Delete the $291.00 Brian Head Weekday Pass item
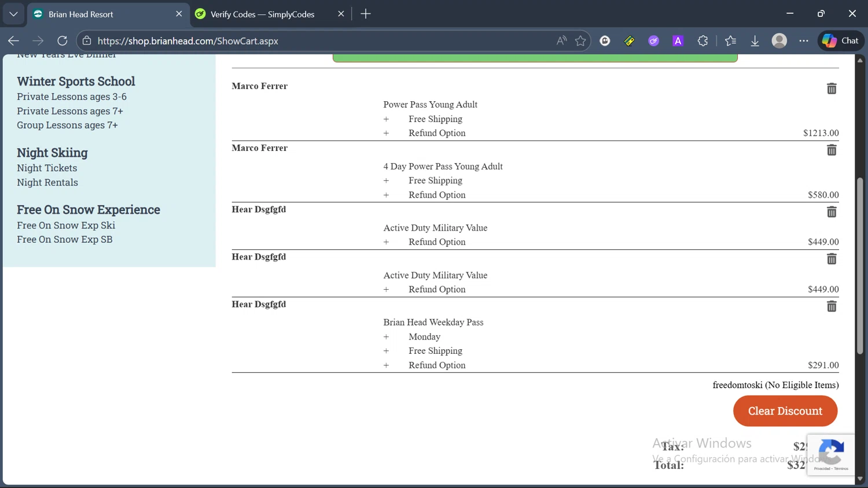 click(832, 306)
